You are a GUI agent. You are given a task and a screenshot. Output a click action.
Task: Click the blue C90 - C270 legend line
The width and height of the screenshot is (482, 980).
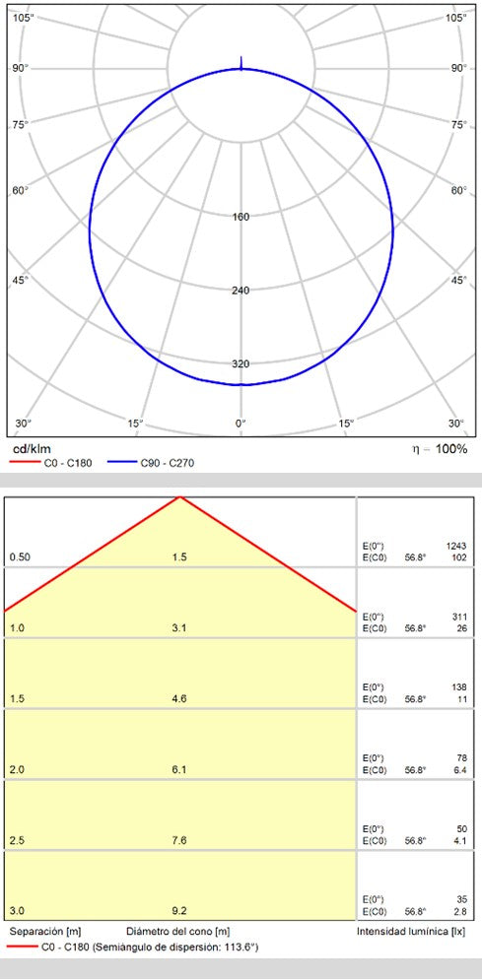tap(122, 463)
